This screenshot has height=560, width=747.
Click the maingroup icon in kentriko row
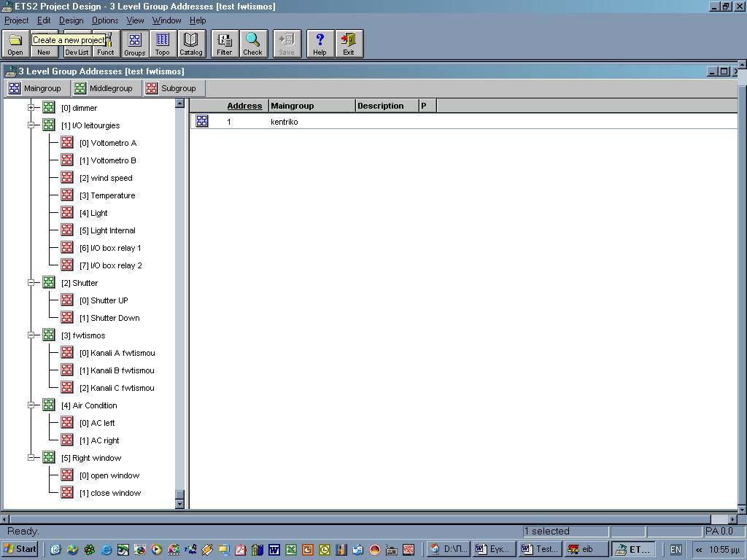coord(202,121)
